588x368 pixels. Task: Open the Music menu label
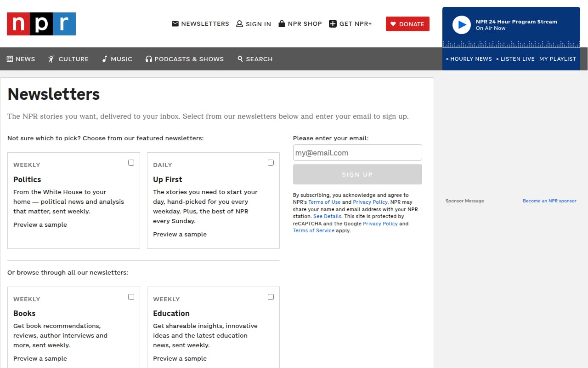(122, 59)
